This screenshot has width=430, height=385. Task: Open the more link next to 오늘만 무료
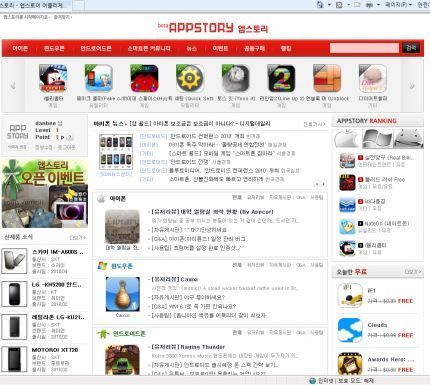(x=413, y=272)
